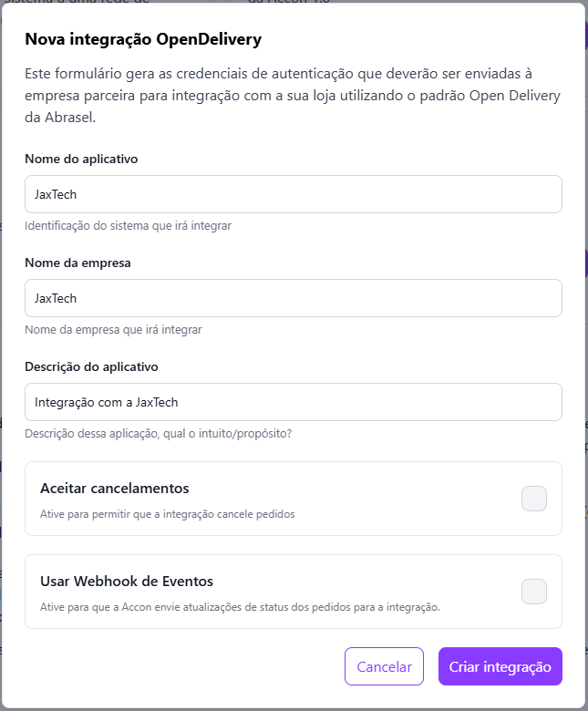Click the Usar Webhook de Eventos heading text
Image resolution: width=588 pixels, height=711 pixels.
click(x=127, y=581)
